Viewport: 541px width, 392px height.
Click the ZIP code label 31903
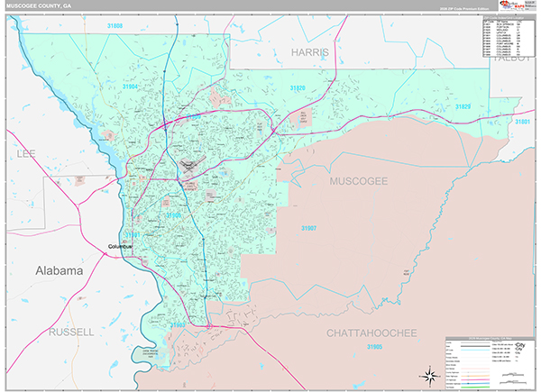coord(178,325)
